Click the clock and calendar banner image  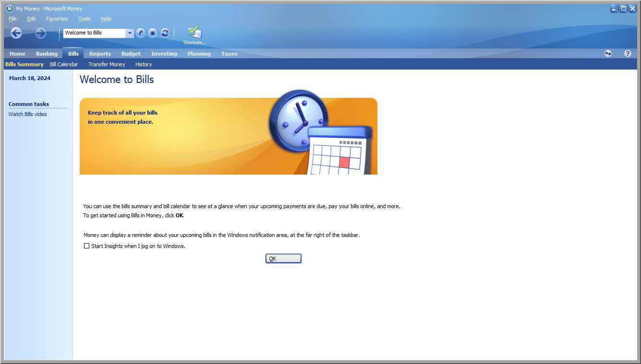(x=229, y=132)
